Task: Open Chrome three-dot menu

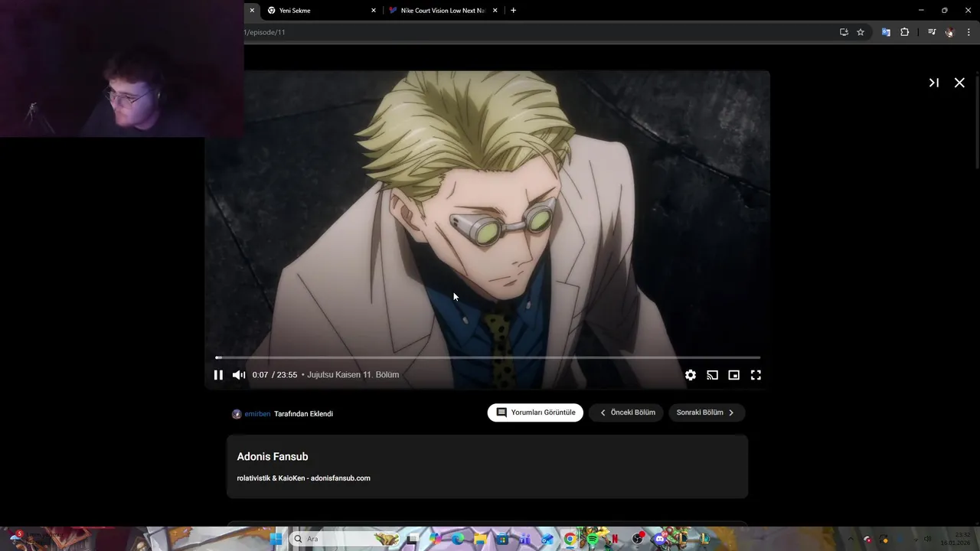Action: [x=969, y=32]
